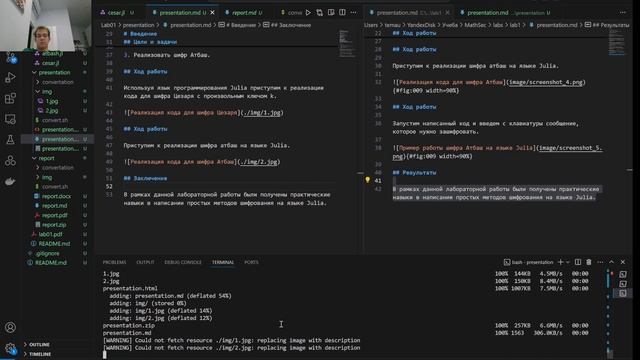Select the first terminal instance icon

pos(623,274)
